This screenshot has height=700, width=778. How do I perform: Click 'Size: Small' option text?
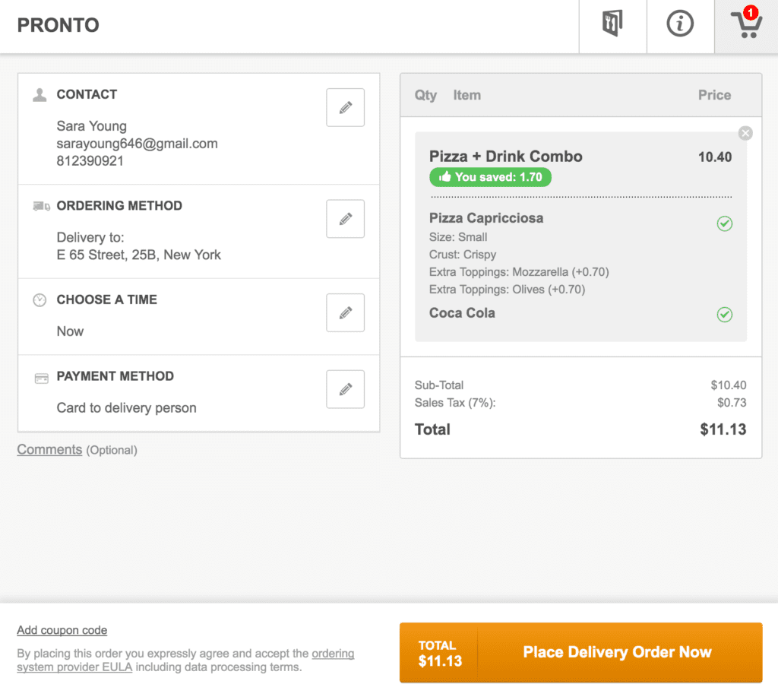[458, 237]
